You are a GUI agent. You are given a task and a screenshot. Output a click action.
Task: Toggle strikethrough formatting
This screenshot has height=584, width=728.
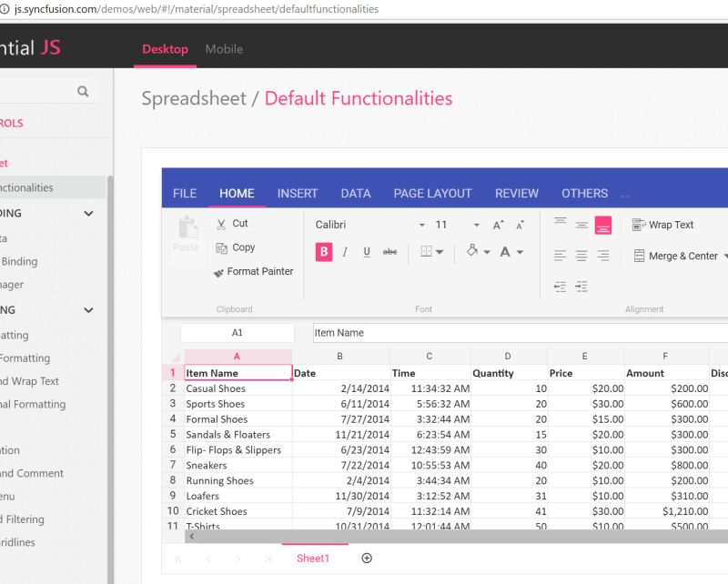pos(389,252)
